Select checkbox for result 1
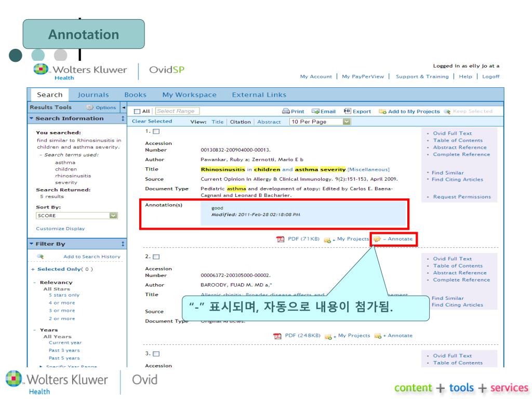The image size is (532, 399). [x=156, y=131]
